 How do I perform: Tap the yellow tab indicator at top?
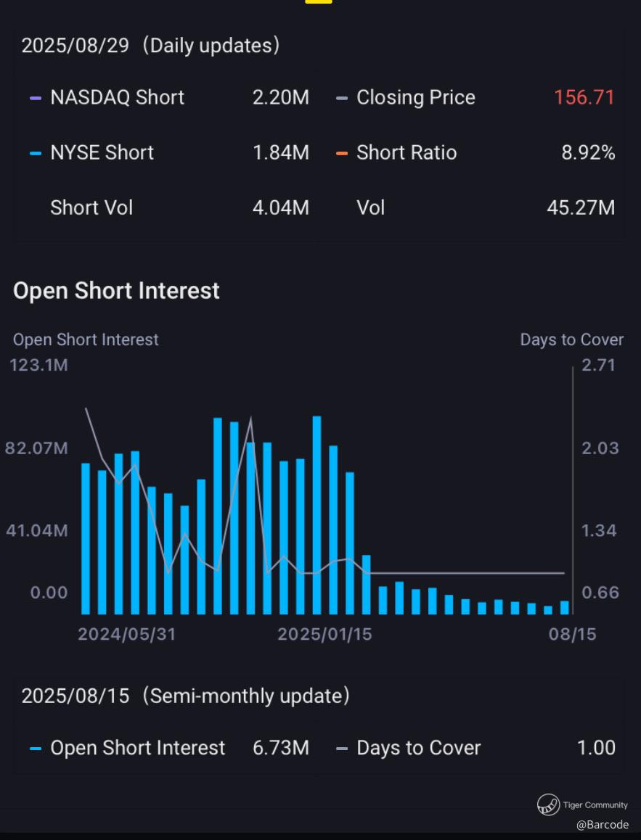point(319,1)
